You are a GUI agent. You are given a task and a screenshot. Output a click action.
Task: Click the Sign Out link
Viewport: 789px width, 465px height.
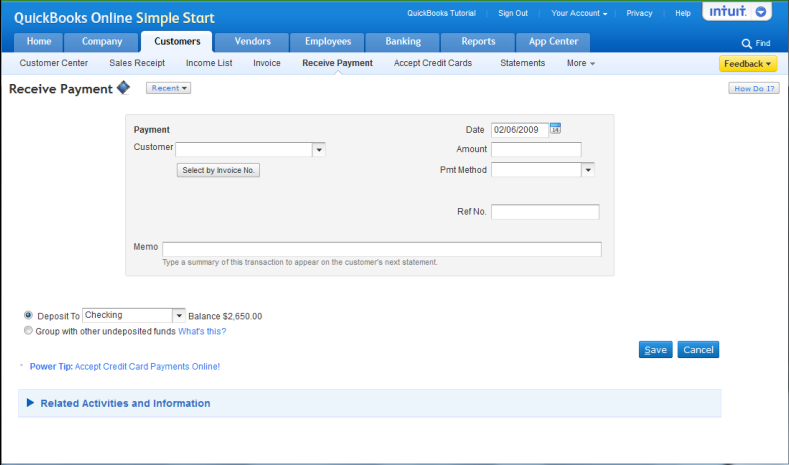(513, 13)
